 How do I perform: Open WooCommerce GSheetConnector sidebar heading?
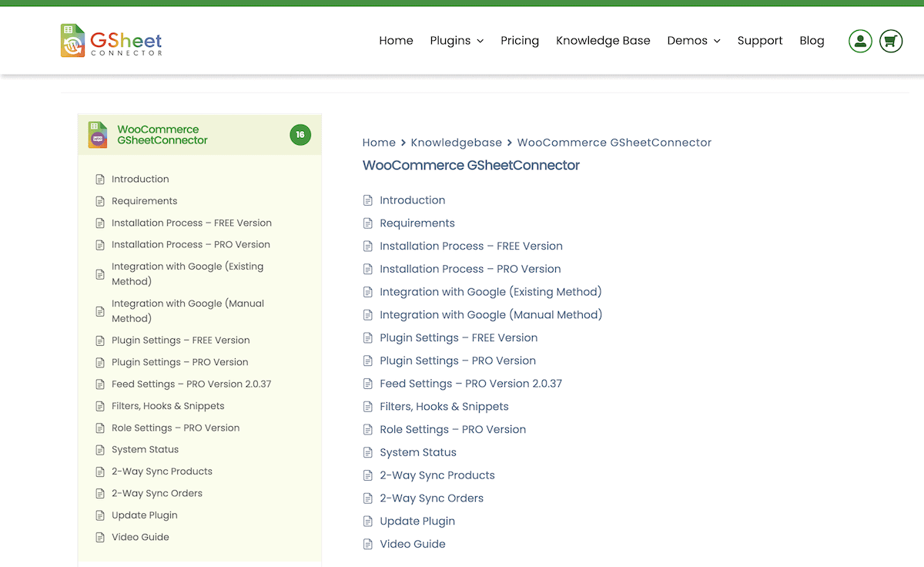pos(162,135)
